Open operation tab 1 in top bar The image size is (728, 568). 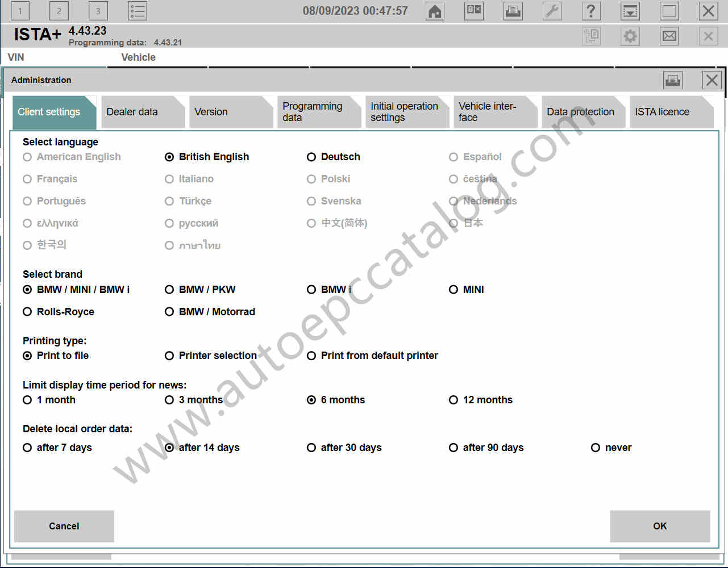tap(20, 11)
